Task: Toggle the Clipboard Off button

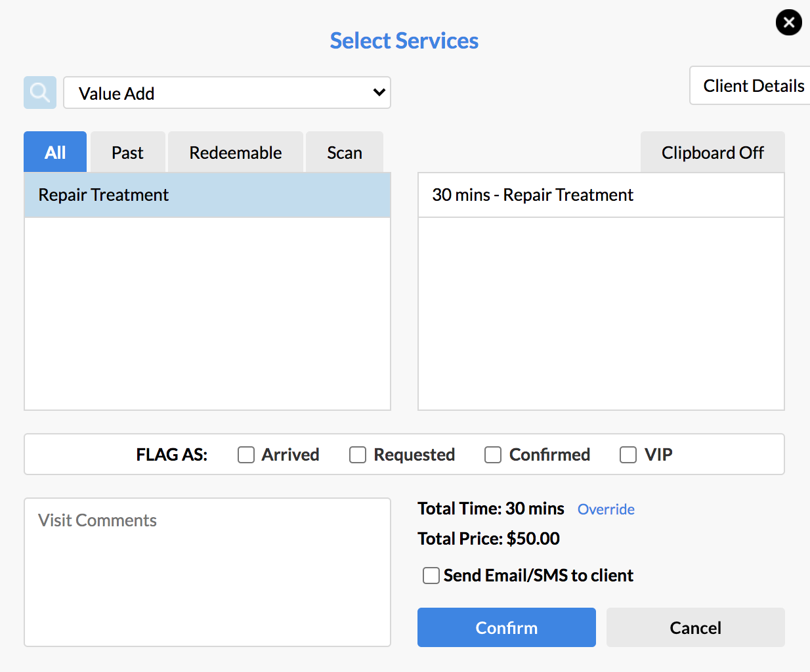Action: tap(713, 152)
